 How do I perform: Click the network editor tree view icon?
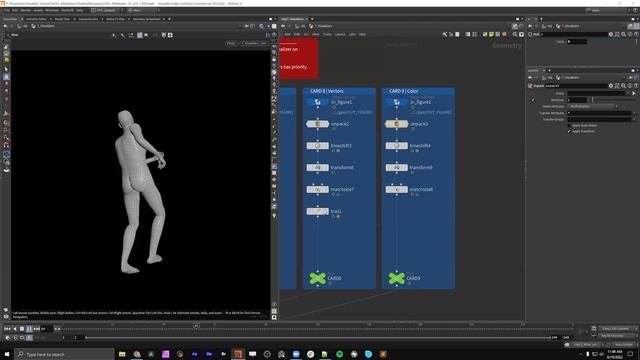451,35
